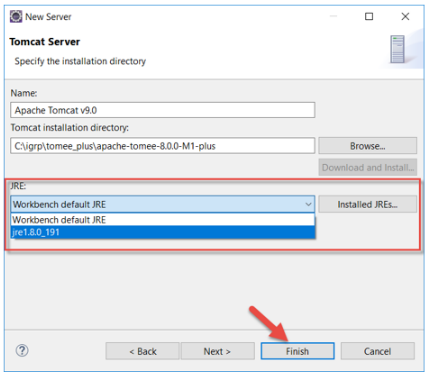Open the Installed JREs... preferences

click(368, 204)
